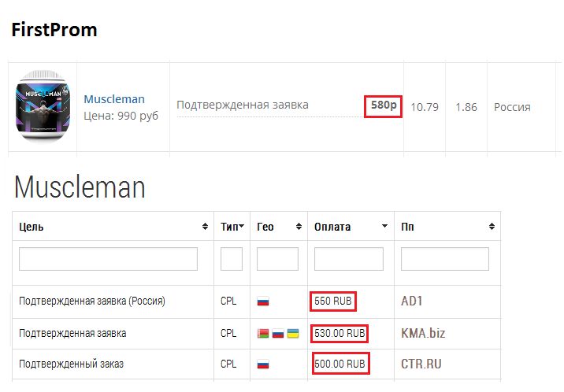Click the Russian flag in CTR.RU row

pos(263,364)
